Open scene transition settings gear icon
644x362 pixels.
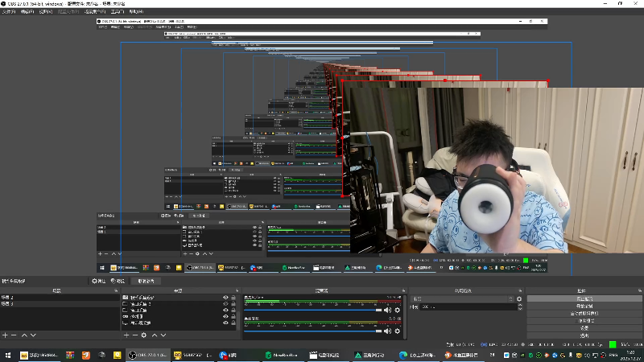click(519, 298)
